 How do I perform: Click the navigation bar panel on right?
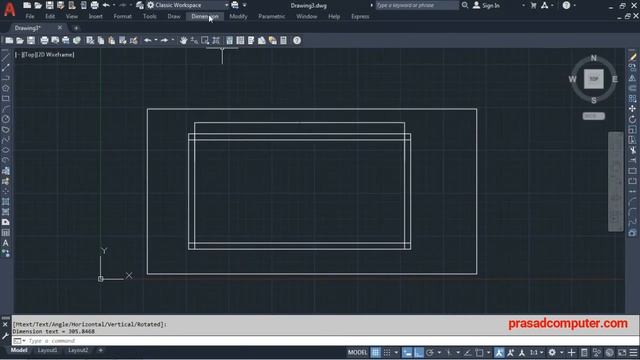[616, 182]
